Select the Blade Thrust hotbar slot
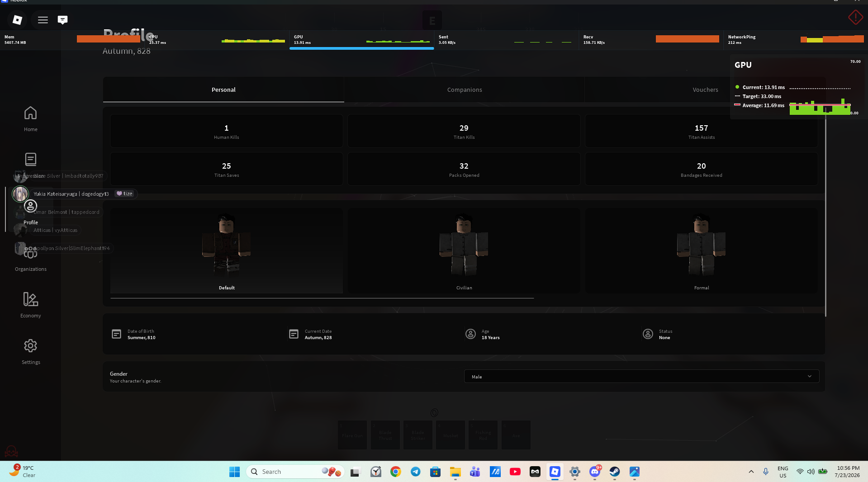The width and height of the screenshot is (868, 482). (x=385, y=435)
